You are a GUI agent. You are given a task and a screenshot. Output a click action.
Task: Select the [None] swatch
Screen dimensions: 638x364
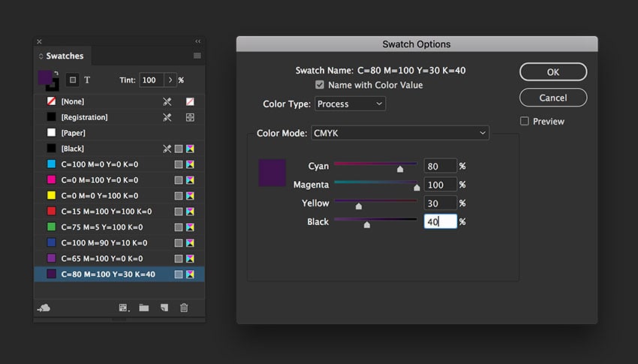[x=119, y=101]
